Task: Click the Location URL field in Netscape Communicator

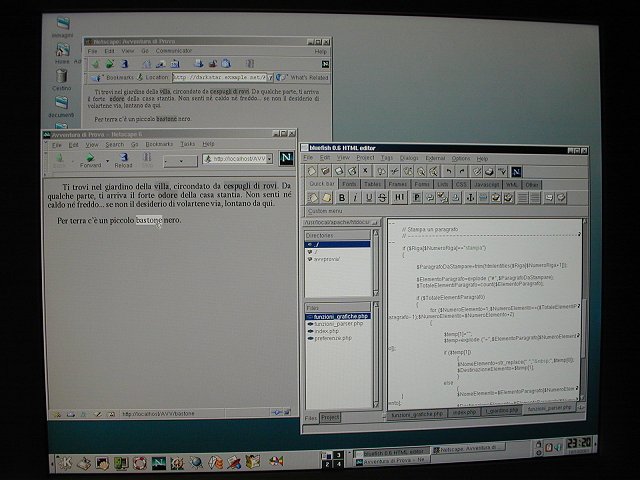Action: click(220, 77)
